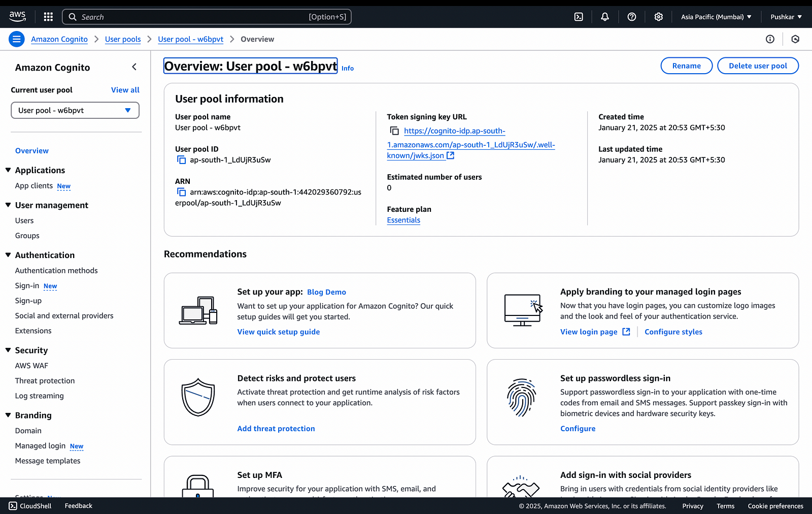The image size is (812, 514).
Task: Open Authentication methods page
Action: (56, 271)
